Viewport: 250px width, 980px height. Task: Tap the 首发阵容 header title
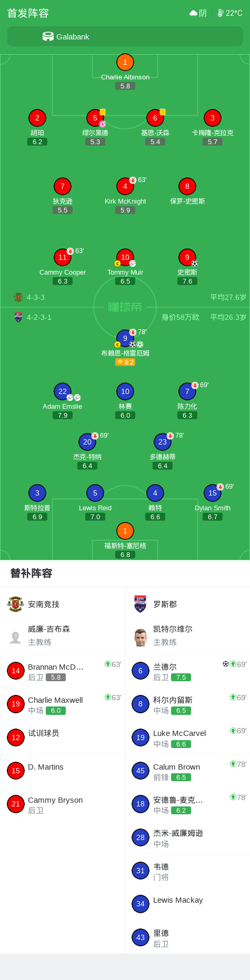(28, 13)
